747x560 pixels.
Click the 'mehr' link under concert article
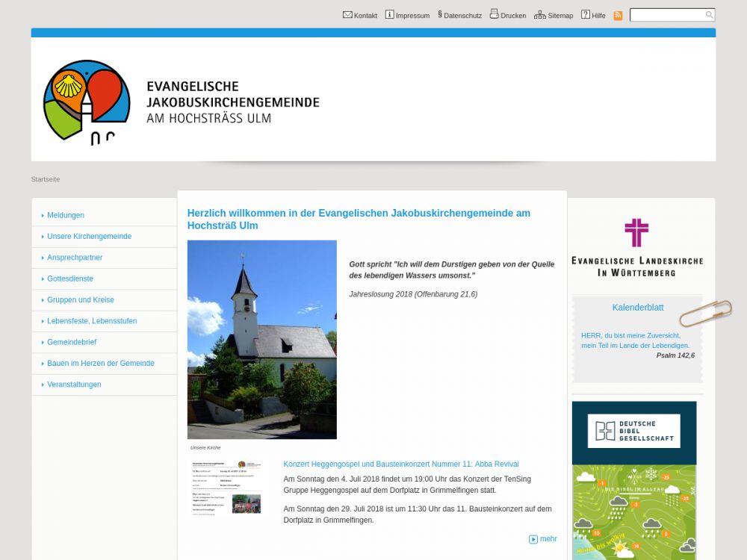click(548, 539)
